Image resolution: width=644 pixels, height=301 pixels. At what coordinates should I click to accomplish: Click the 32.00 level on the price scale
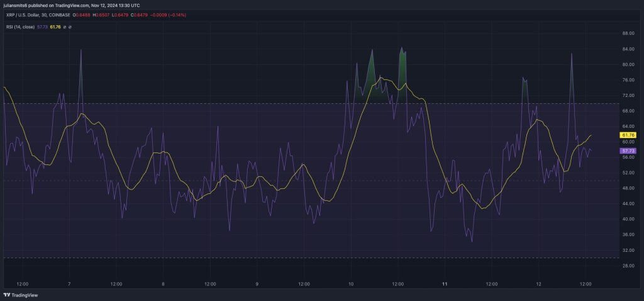pos(628,250)
